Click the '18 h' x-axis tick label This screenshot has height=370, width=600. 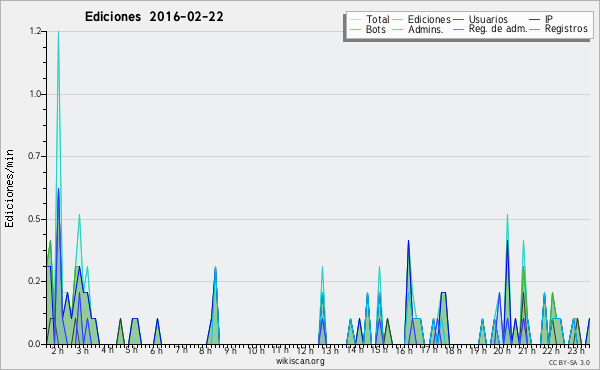tap(453, 351)
